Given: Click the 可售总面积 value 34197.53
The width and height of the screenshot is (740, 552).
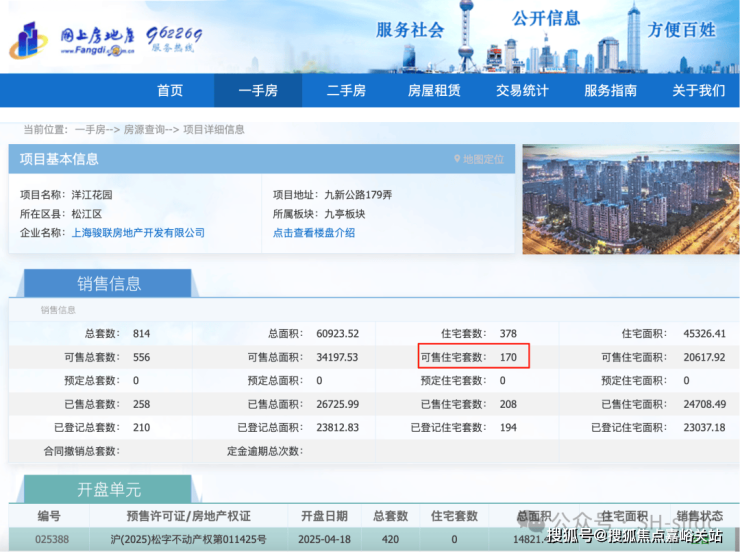Looking at the screenshot, I should pos(337,357).
